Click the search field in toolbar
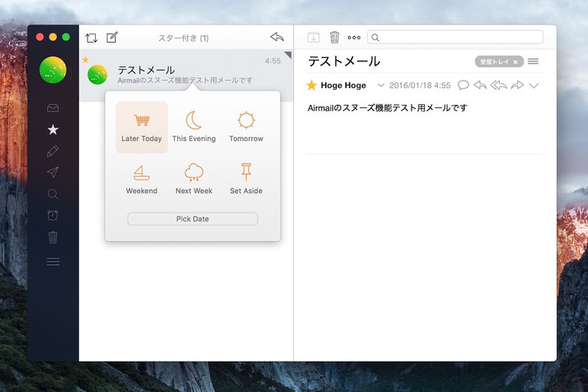The image size is (588, 392). click(455, 37)
